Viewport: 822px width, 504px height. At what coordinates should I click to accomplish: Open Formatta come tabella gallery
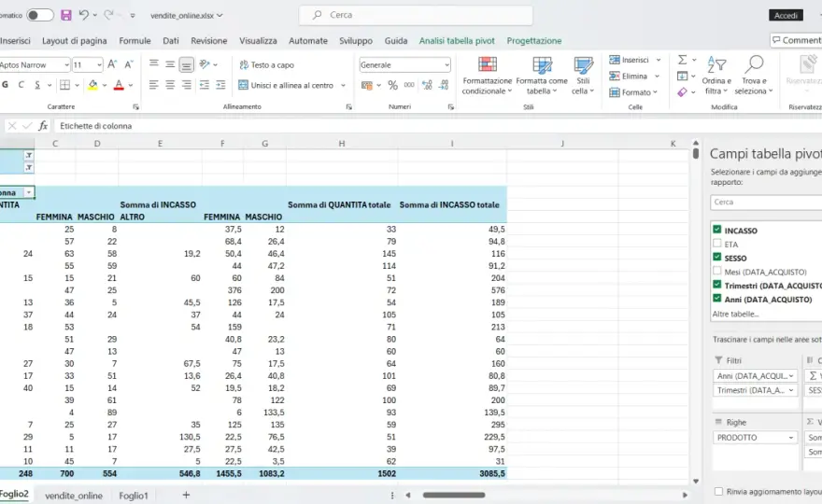tap(542, 77)
